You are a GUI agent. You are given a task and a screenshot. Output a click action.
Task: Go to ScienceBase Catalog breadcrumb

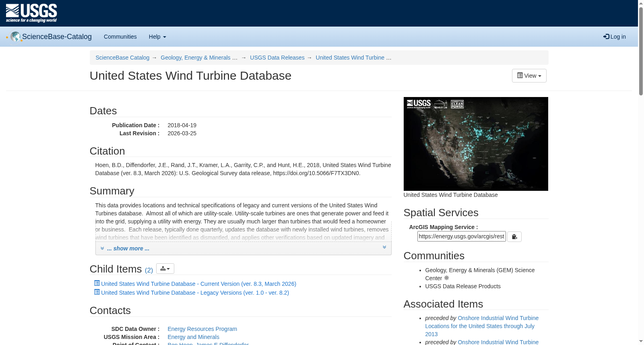pyautogui.click(x=122, y=58)
